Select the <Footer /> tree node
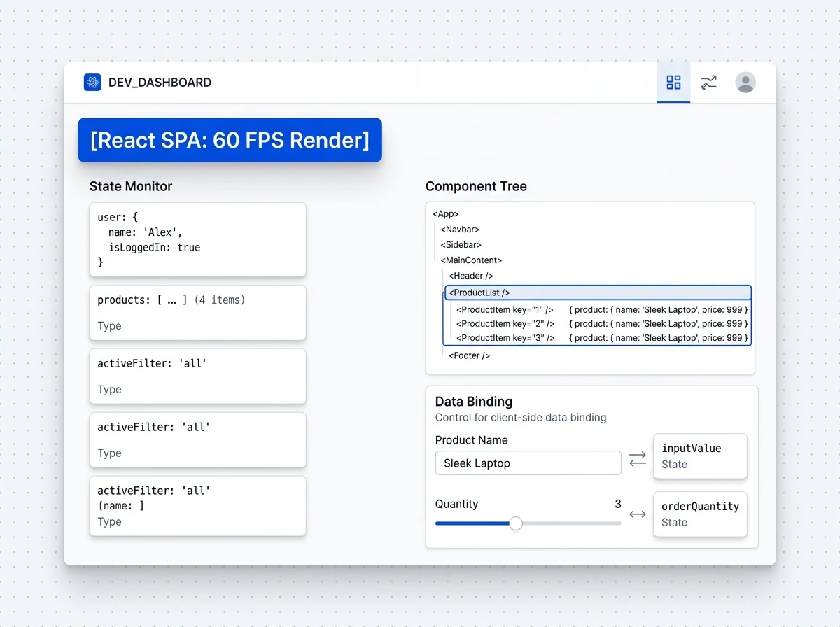Viewport: 840px width, 627px height. [x=469, y=355]
